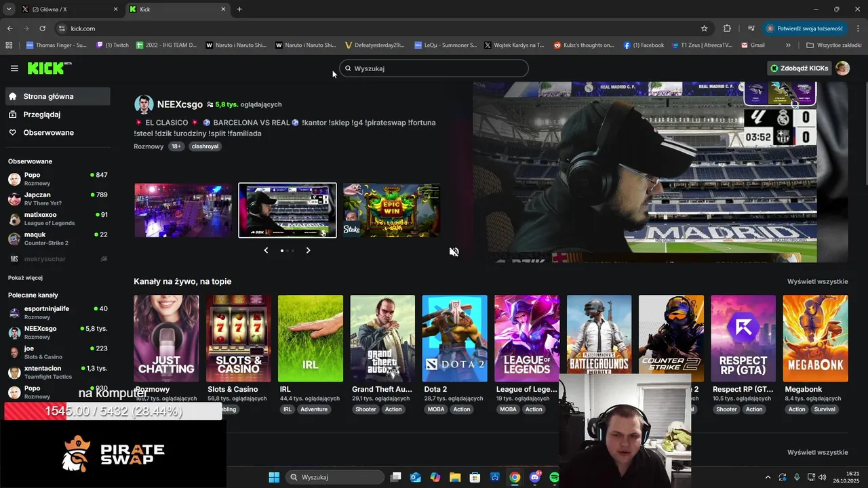Open the Slots & Casino category card

click(x=238, y=338)
